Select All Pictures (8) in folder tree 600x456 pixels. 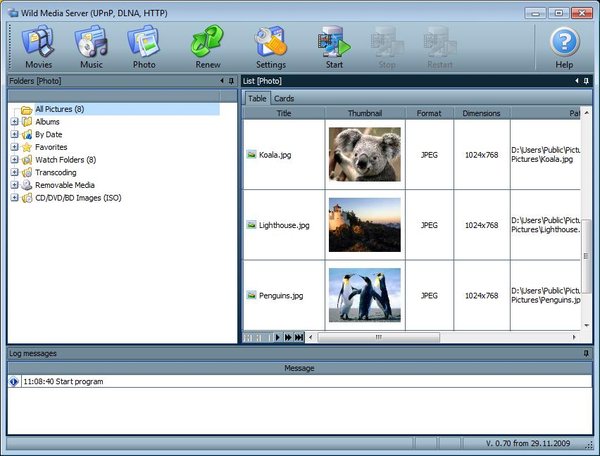pyautogui.click(x=59, y=109)
